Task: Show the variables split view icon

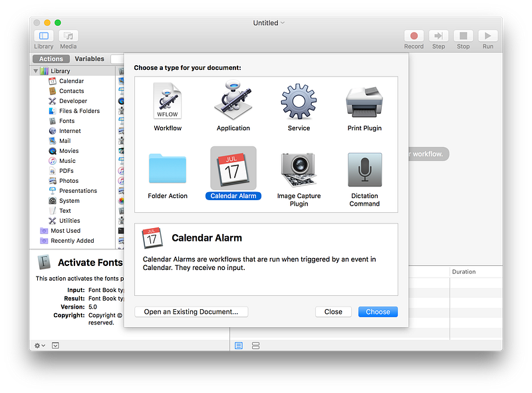Action: [x=255, y=346]
